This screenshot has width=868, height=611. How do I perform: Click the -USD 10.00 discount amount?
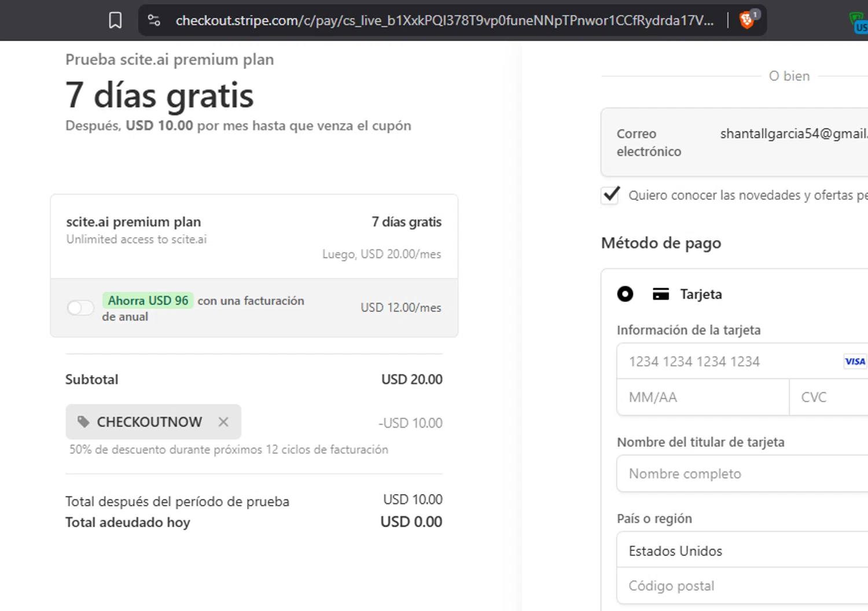[x=410, y=423]
